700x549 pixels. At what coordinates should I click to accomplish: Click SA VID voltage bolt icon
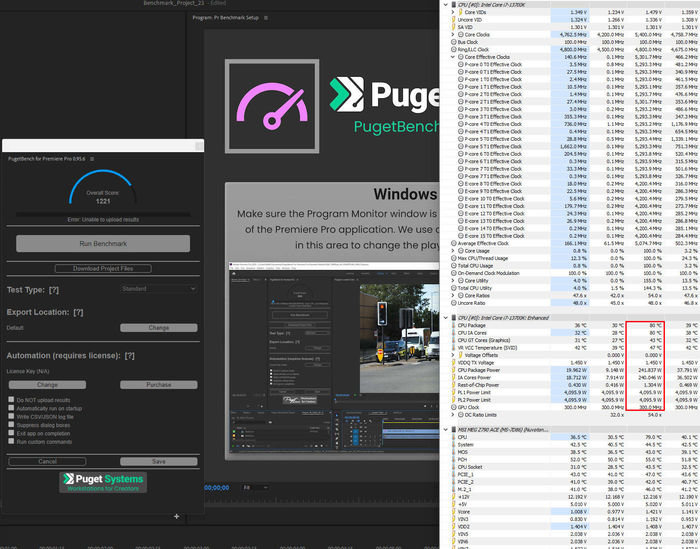coord(454,27)
